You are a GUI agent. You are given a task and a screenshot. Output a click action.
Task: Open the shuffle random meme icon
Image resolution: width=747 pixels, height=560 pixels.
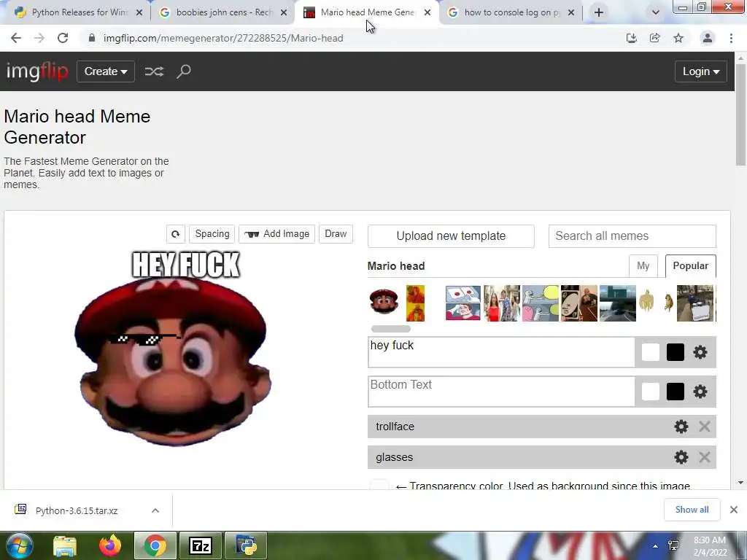point(154,71)
